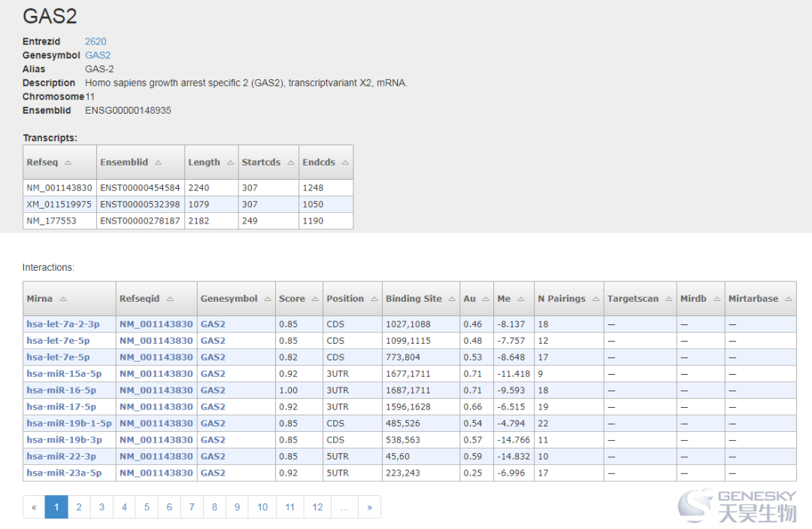Viewport: 812px width, 529px height.
Task: Select Ensembl ID ENSG00000148935 text
Action: 128,111
